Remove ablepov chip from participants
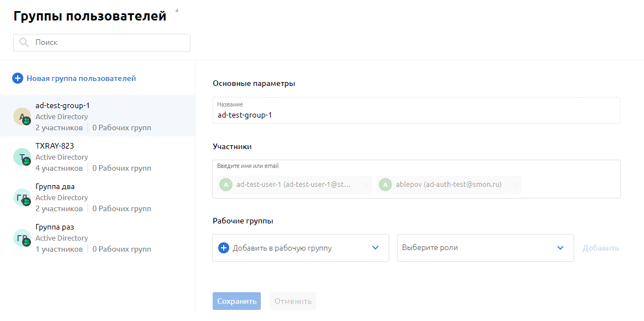The height and width of the screenshot is (321, 644). click(514, 185)
